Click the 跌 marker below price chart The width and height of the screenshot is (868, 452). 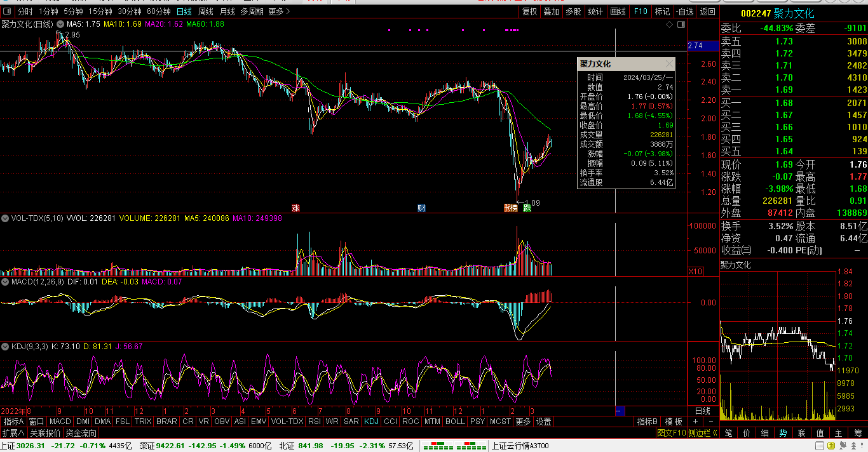(527, 208)
